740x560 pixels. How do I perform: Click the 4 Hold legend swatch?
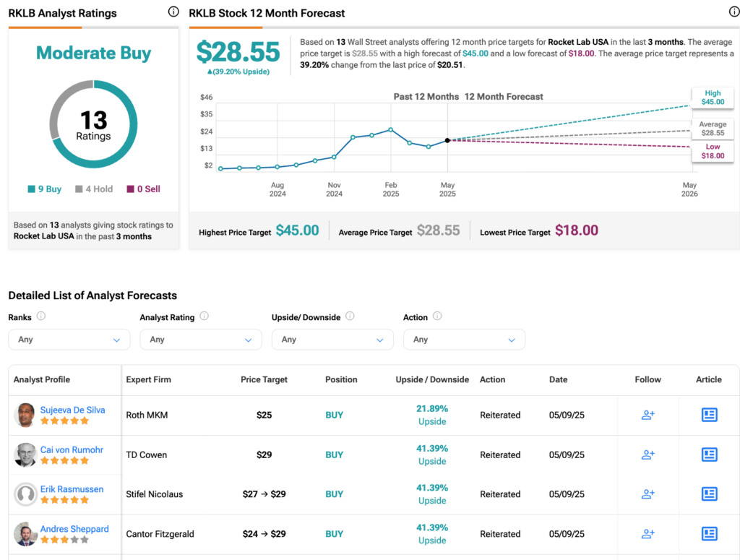[x=79, y=189]
